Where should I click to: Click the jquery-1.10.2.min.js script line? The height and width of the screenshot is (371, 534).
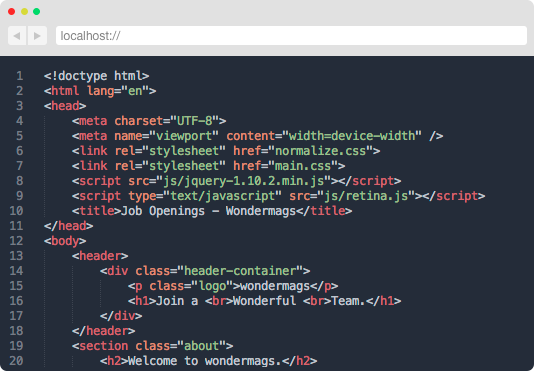pyautogui.click(x=236, y=181)
